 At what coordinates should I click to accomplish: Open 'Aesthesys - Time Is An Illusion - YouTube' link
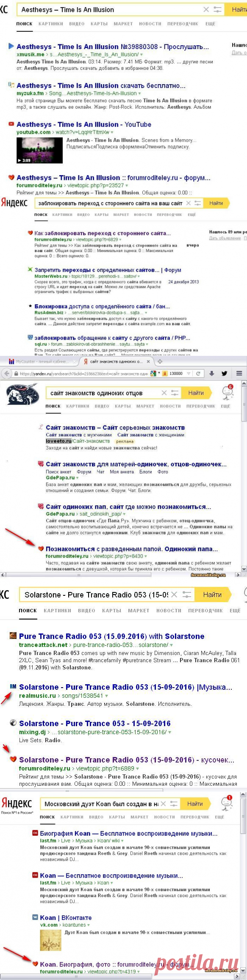coord(84,124)
